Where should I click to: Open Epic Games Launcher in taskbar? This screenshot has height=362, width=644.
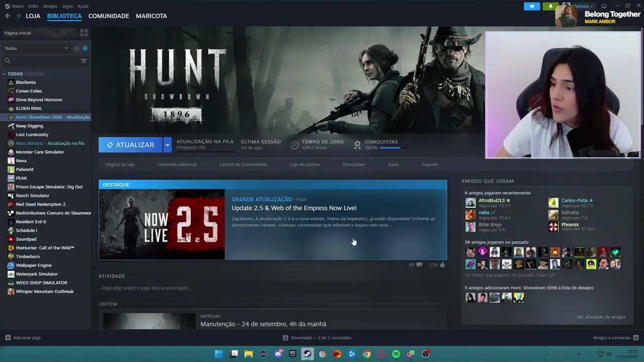tap(293, 354)
